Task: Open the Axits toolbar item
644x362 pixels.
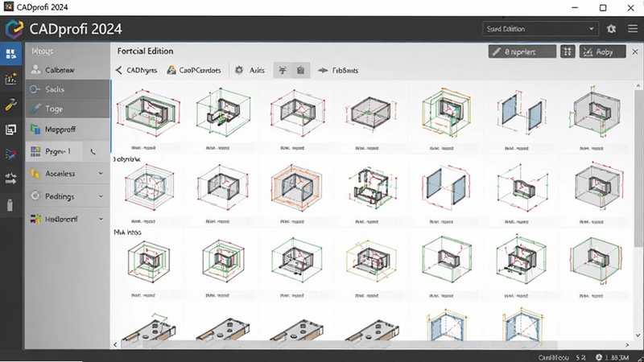Action: coord(250,70)
